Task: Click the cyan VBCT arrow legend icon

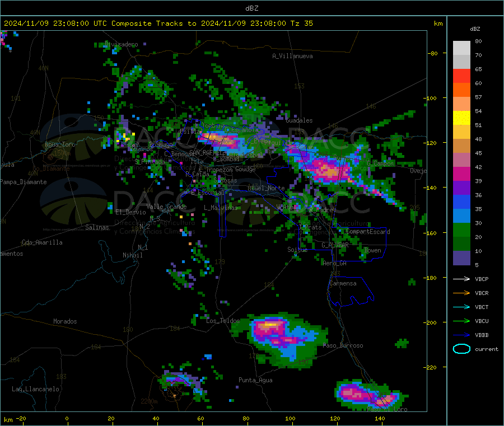Action: (461, 307)
